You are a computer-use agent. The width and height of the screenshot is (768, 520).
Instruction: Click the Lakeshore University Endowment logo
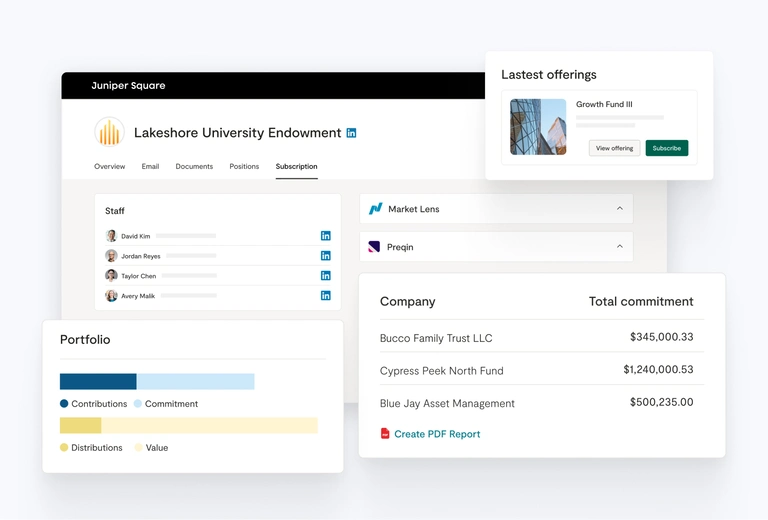pos(109,132)
